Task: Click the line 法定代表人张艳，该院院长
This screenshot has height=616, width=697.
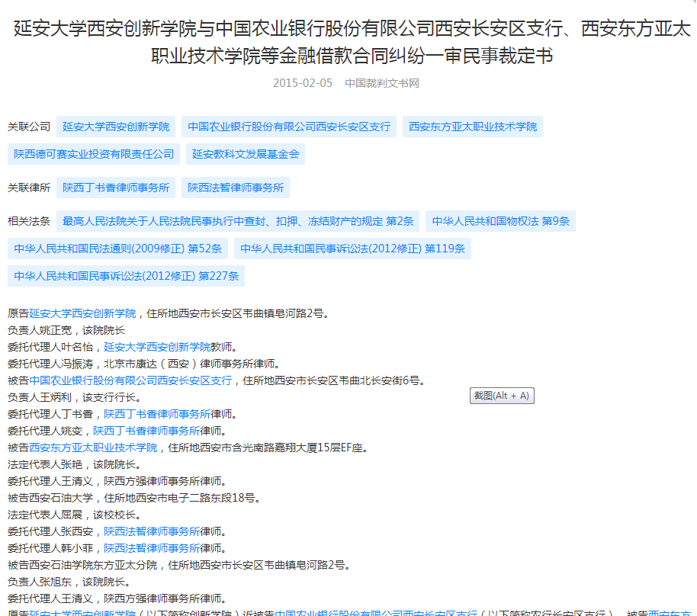Action: [74, 464]
